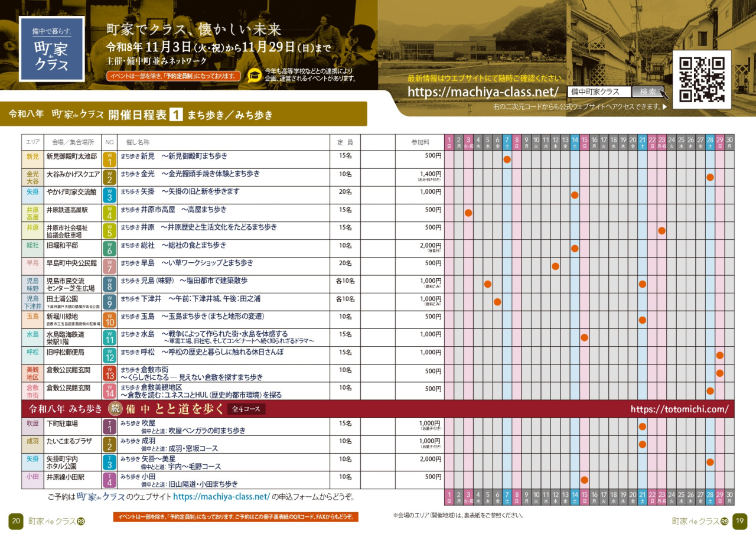The image size is (756, 534).
Task: Click the 参加料 column header
Action: (x=421, y=142)
